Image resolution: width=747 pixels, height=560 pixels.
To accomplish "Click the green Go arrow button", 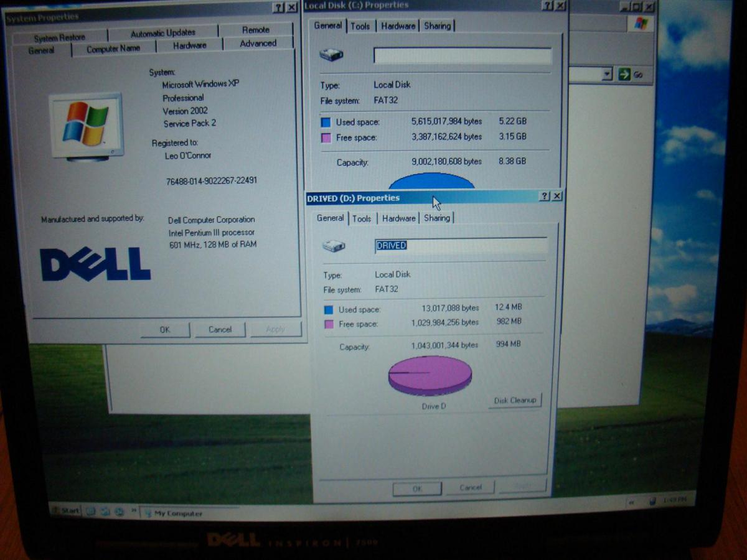I will (x=624, y=75).
